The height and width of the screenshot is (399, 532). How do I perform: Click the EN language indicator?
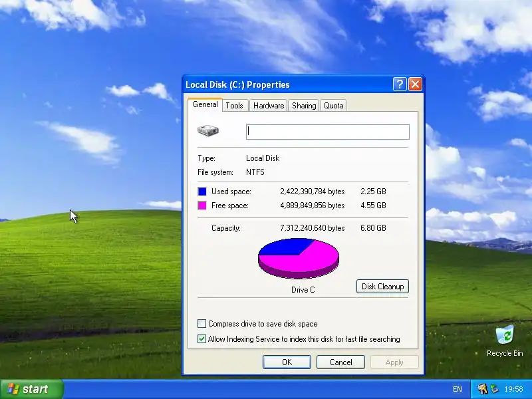pyautogui.click(x=457, y=389)
